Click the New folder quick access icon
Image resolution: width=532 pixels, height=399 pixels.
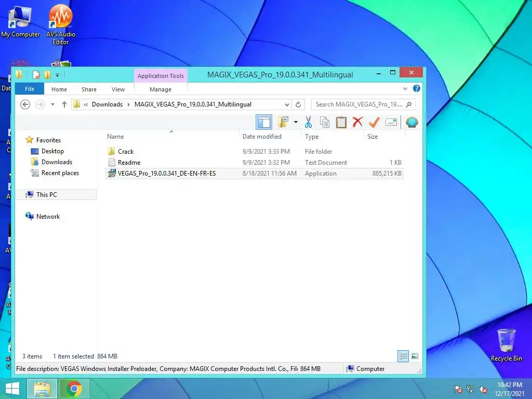(x=47, y=75)
